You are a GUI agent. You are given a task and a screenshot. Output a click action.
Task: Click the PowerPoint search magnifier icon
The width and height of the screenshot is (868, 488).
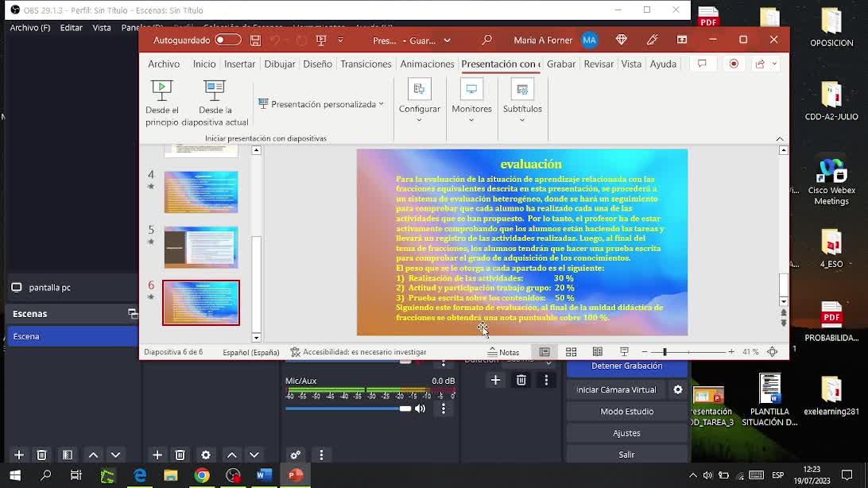coord(486,41)
